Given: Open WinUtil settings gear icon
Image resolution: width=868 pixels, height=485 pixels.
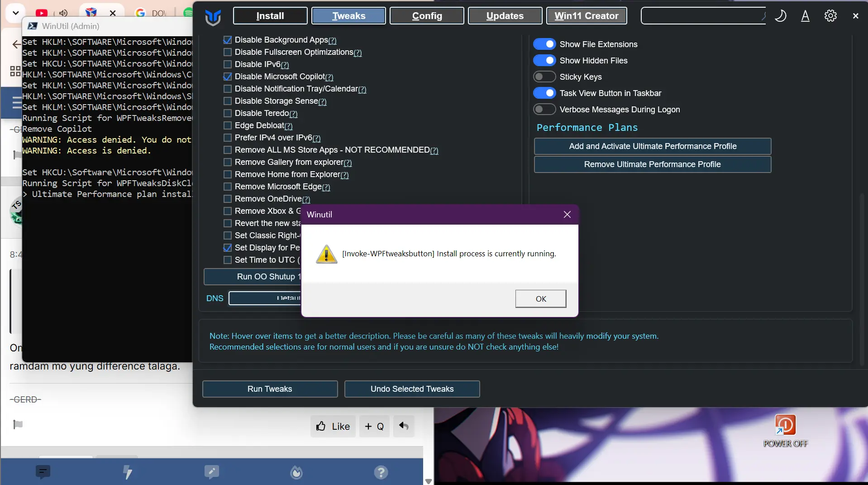Looking at the screenshot, I should click(830, 16).
